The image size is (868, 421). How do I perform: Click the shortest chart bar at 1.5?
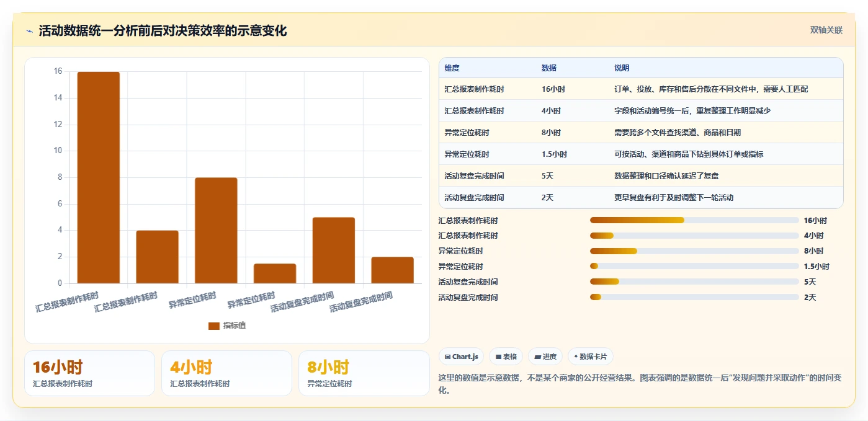click(275, 273)
